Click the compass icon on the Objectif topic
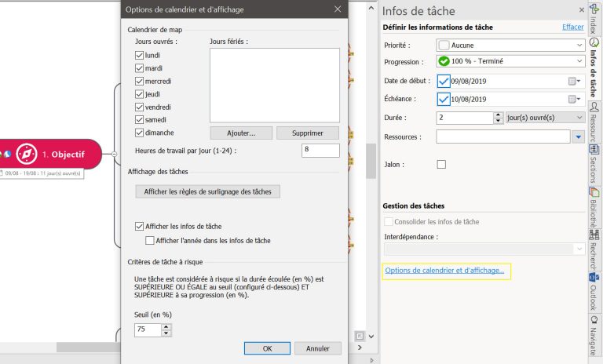Image resolution: width=603 pixels, height=364 pixels. point(27,154)
